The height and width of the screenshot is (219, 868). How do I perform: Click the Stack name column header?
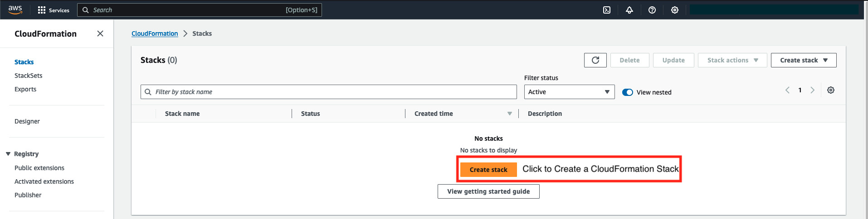pos(182,114)
